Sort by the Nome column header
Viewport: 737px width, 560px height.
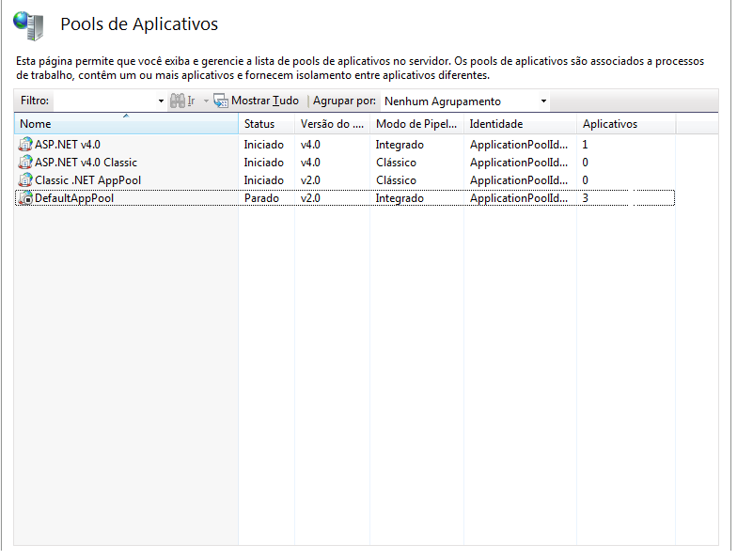click(126, 124)
